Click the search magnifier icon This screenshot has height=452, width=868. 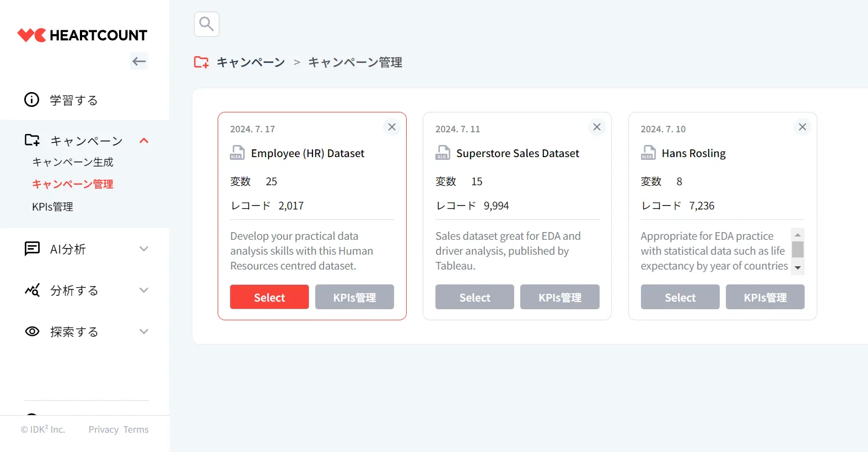[207, 24]
